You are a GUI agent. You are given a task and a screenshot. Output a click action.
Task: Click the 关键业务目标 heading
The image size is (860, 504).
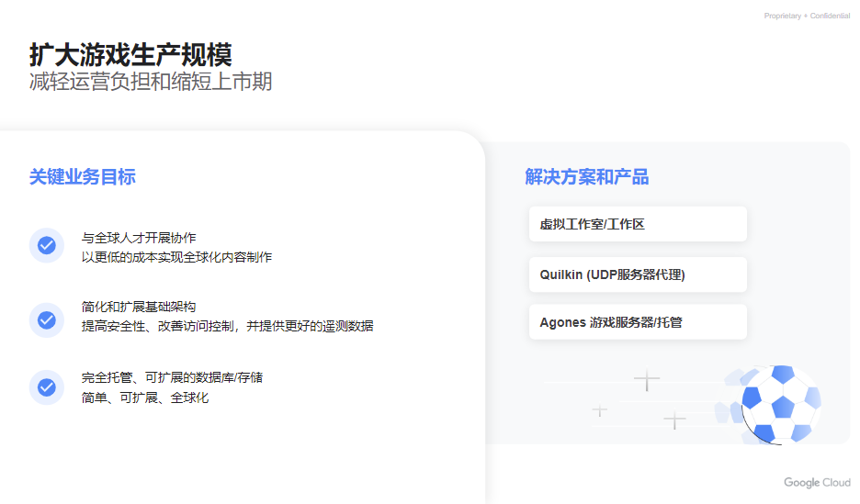tap(83, 177)
